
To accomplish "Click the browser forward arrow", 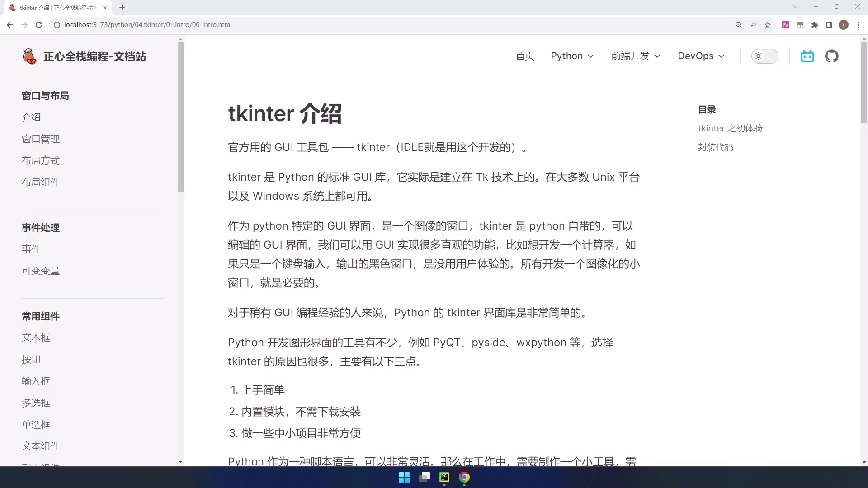I will pyautogui.click(x=24, y=25).
